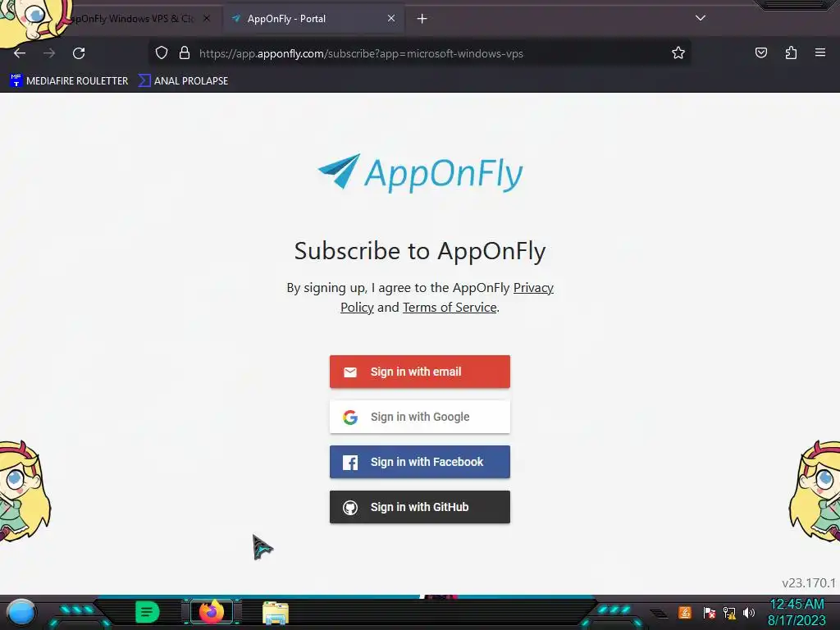This screenshot has height=630, width=840.
Task: Save page to Pocket
Action: coord(760,52)
